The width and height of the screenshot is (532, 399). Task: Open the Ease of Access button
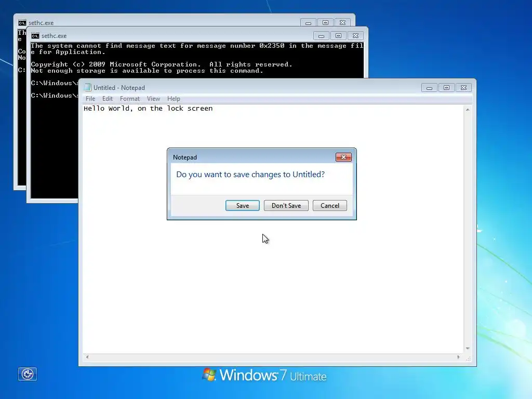tap(28, 374)
